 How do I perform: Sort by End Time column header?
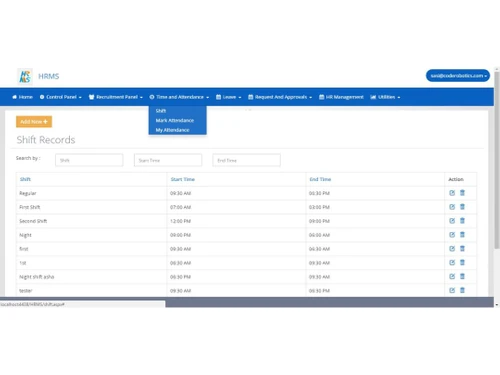[x=320, y=179]
